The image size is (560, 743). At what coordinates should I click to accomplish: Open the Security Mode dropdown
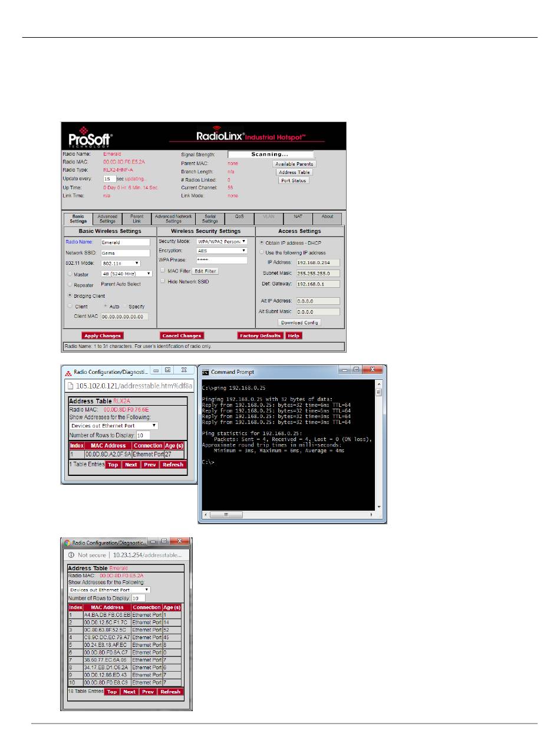click(x=221, y=242)
